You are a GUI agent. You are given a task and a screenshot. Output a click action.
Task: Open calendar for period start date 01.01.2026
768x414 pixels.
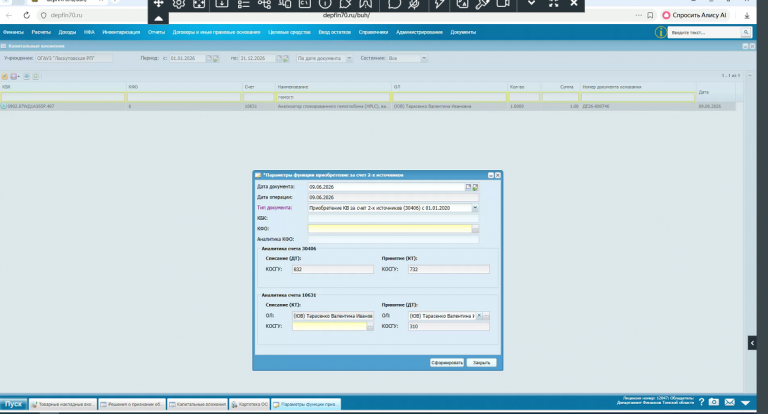point(209,58)
